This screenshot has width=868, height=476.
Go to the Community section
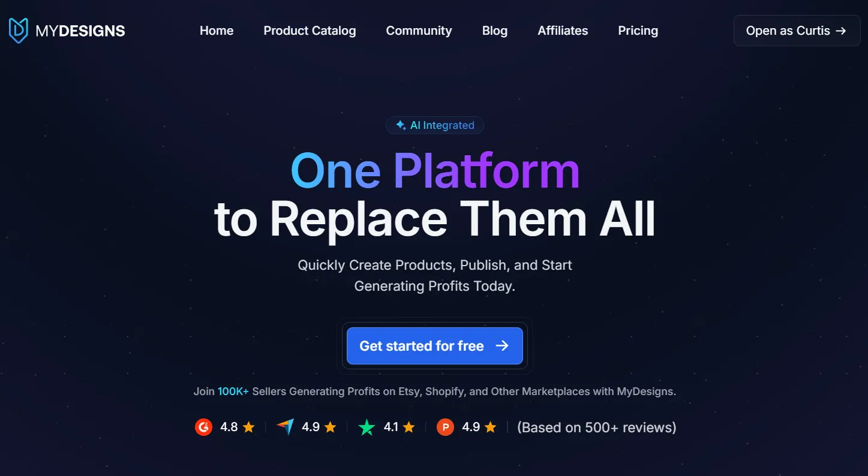(x=419, y=31)
